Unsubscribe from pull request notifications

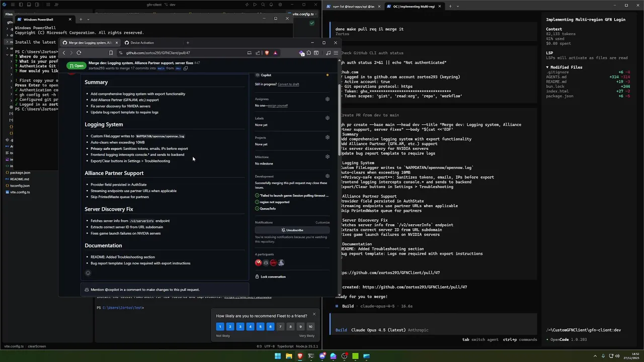(x=292, y=230)
